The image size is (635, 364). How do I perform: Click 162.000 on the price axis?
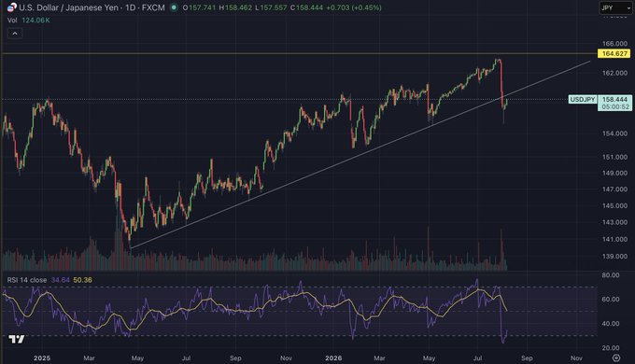click(614, 73)
